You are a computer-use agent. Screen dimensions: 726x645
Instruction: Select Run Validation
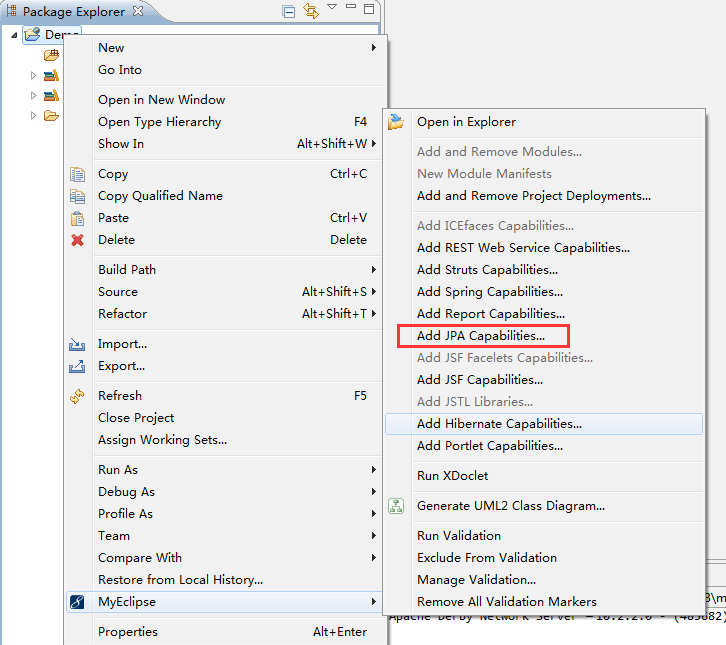pos(544,536)
